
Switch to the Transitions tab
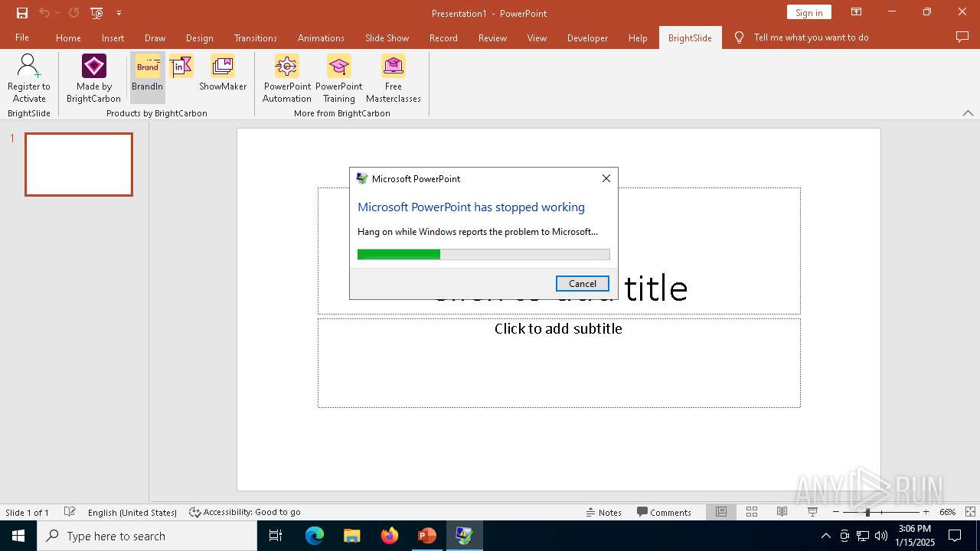(x=256, y=37)
